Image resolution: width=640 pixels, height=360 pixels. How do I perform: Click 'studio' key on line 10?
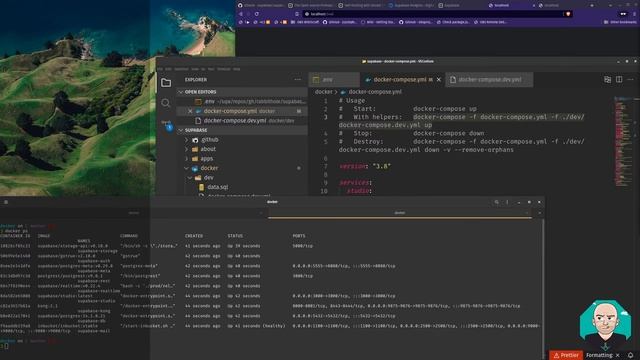point(358,191)
